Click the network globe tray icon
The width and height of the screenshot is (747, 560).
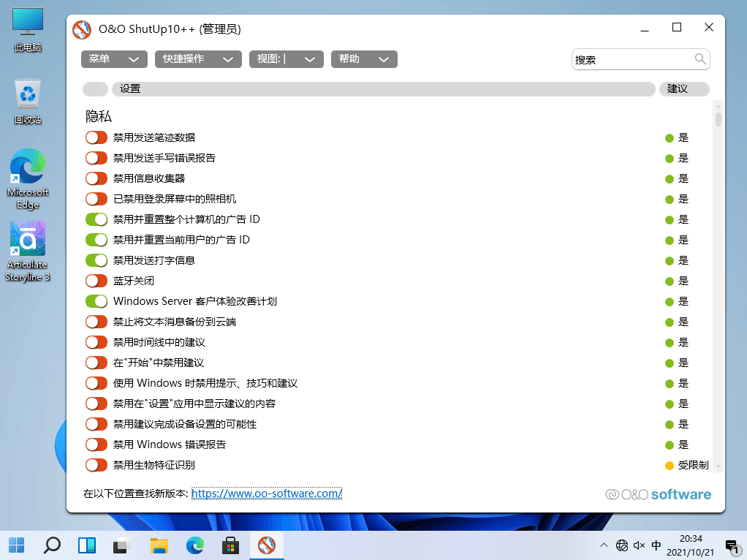tap(622, 545)
